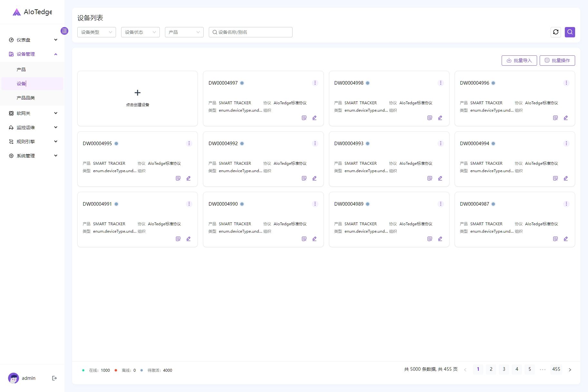
Task: Click details icon on DW00004987
Action: (555, 239)
